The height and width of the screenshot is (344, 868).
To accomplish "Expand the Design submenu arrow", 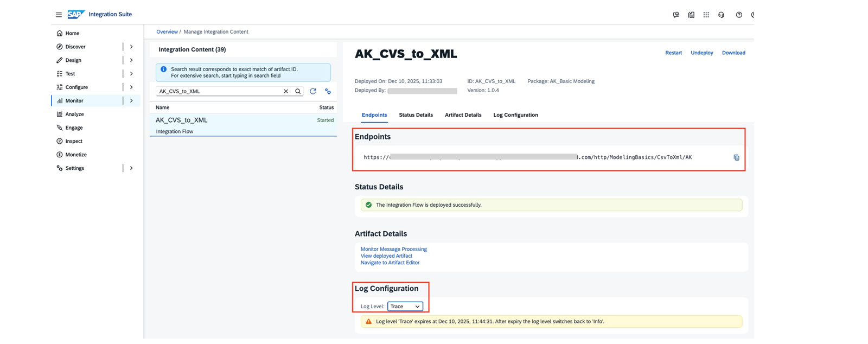I will click(131, 60).
